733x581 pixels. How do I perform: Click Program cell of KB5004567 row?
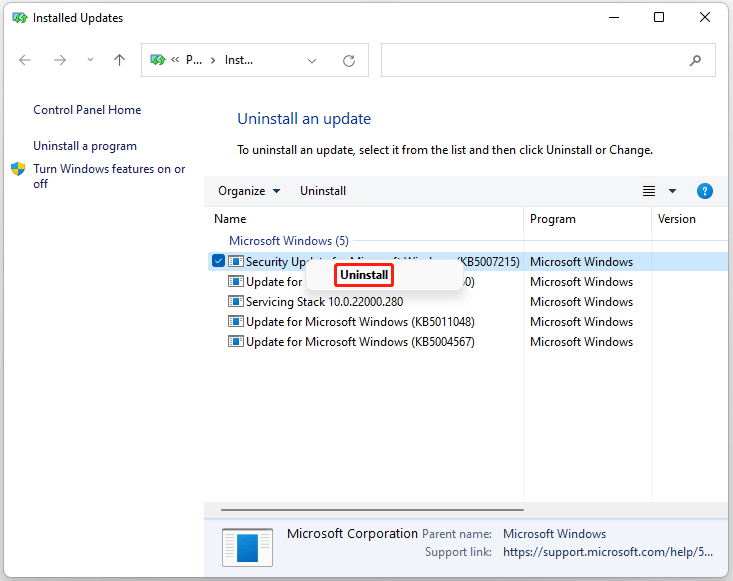click(581, 342)
